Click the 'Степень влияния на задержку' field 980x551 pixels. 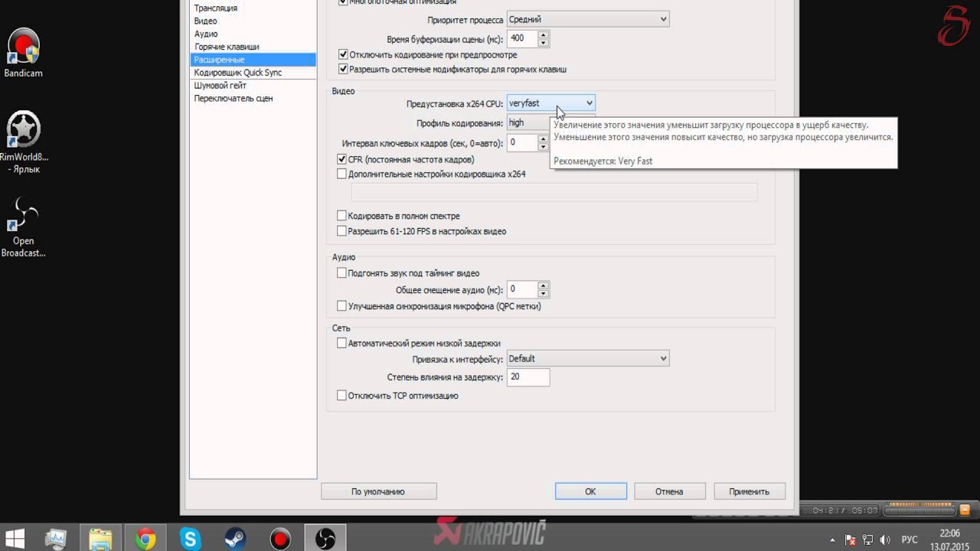pos(528,377)
